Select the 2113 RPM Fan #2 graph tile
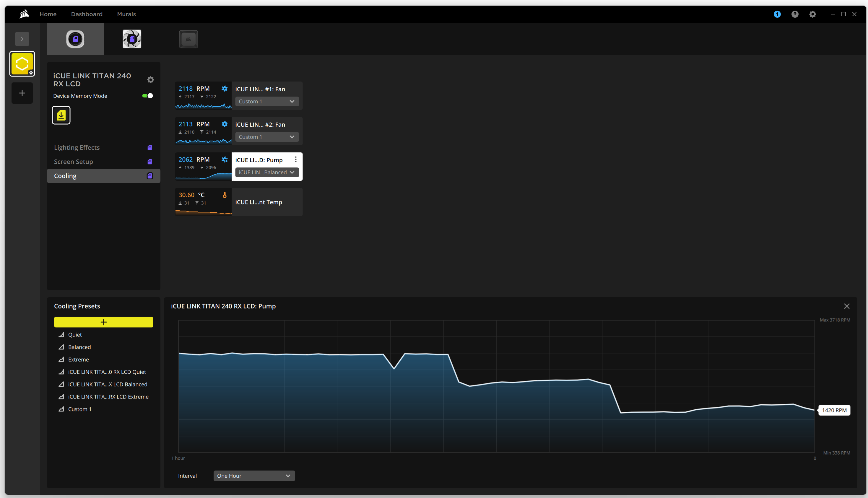This screenshot has height=498, width=868. [204, 131]
